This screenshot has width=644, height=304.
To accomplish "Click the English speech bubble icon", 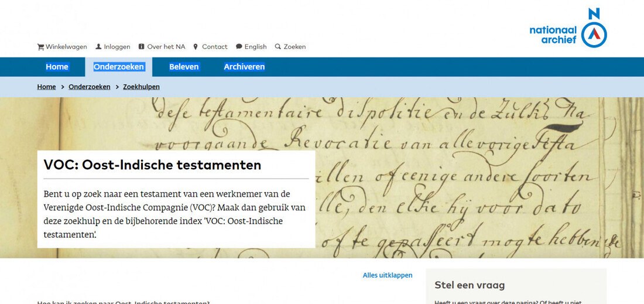I will (x=239, y=46).
